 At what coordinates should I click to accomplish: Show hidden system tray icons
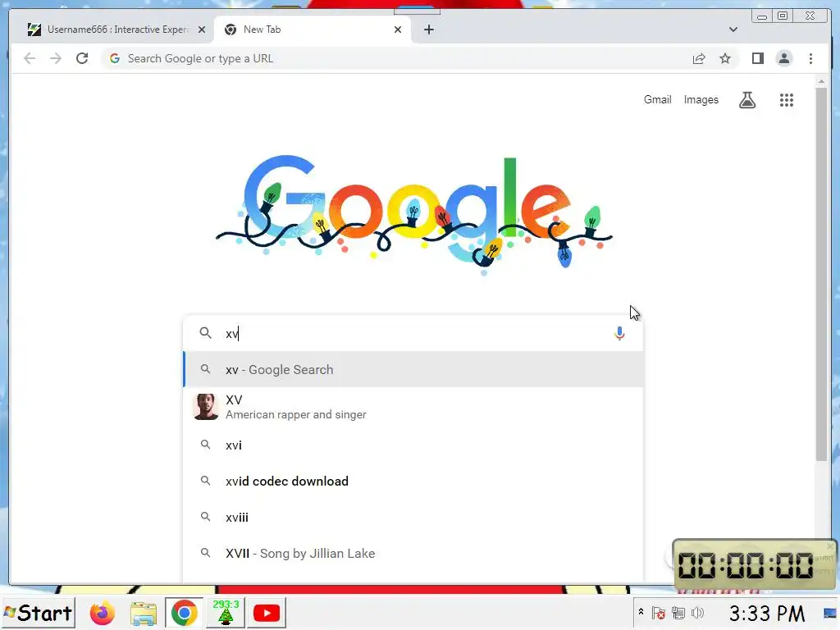coord(641,611)
